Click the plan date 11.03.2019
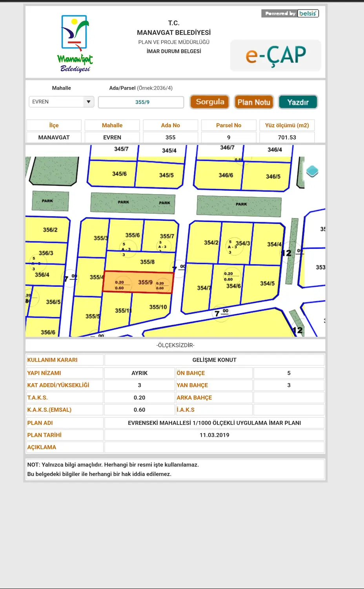The image size is (364, 589). coord(215,435)
